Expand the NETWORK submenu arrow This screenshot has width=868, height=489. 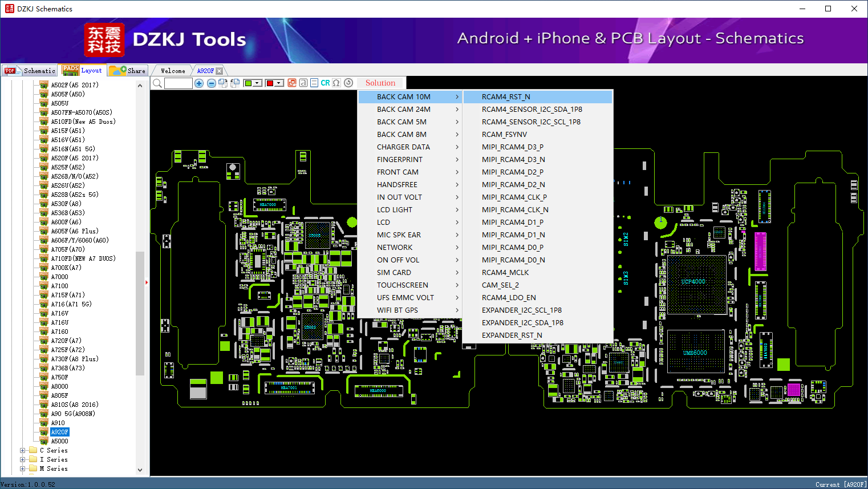tap(457, 248)
